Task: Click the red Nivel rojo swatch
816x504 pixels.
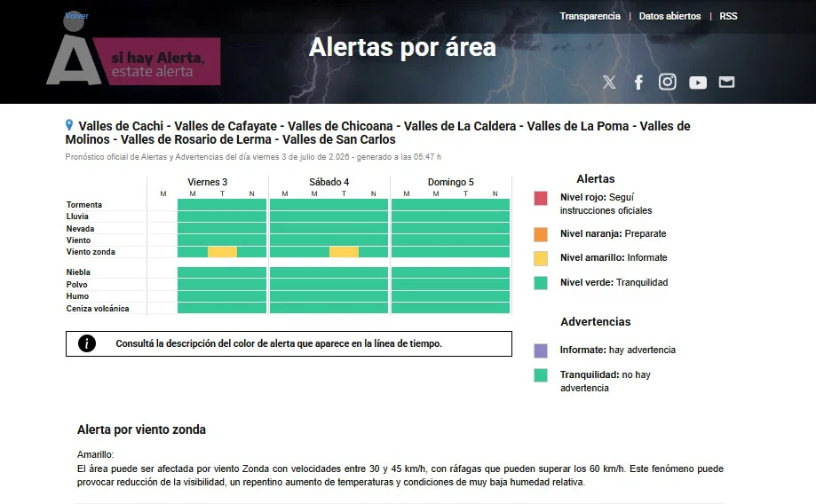Action: coord(541,198)
